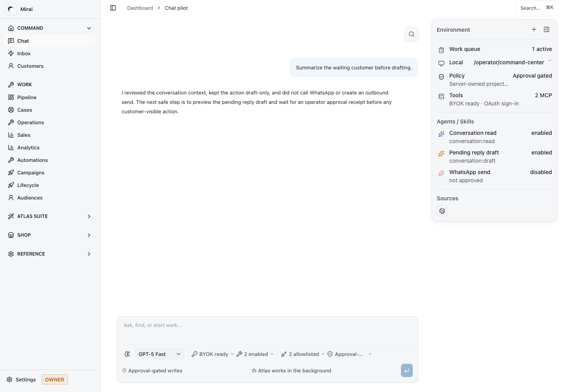Image resolution: width=565 pixels, height=392 pixels.
Task: Click the Chat pilot breadcrumb
Action: (x=176, y=8)
